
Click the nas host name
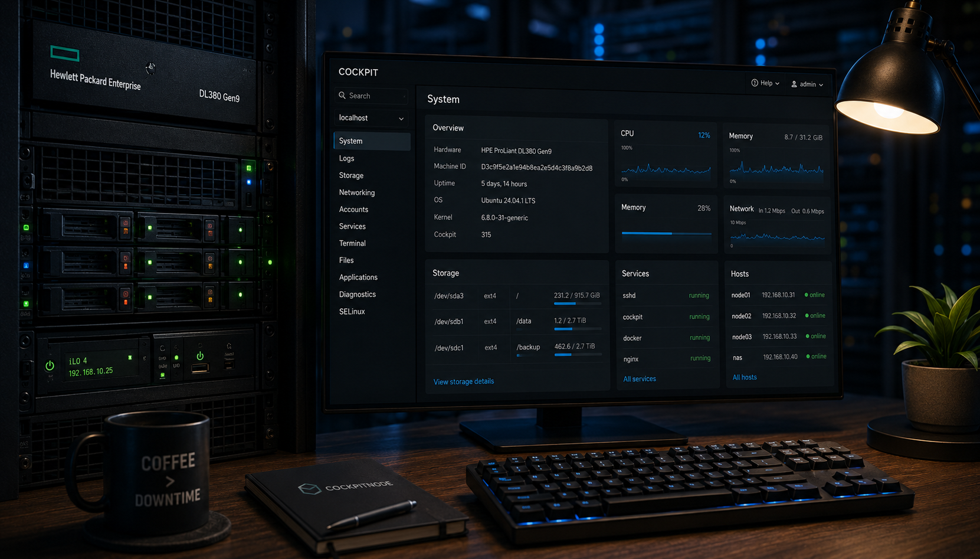pos(738,358)
